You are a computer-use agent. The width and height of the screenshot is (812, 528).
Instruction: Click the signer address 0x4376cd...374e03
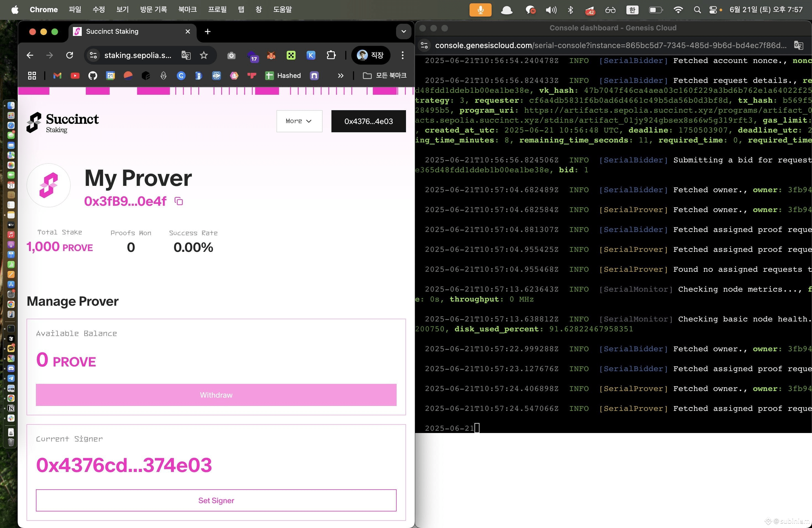(124, 465)
